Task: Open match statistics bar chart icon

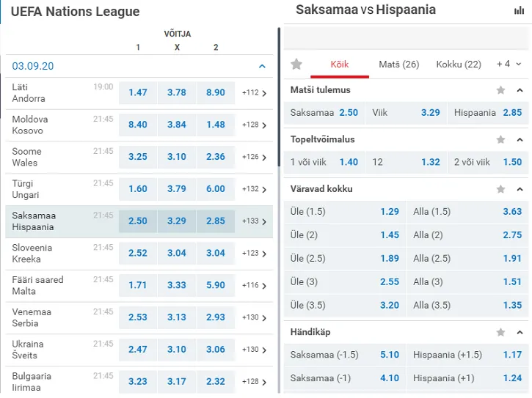Action: pyautogui.click(x=520, y=10)
